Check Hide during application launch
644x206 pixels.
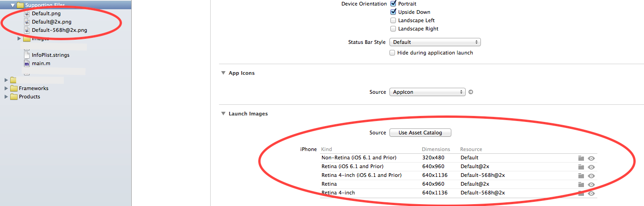[393, 53]
